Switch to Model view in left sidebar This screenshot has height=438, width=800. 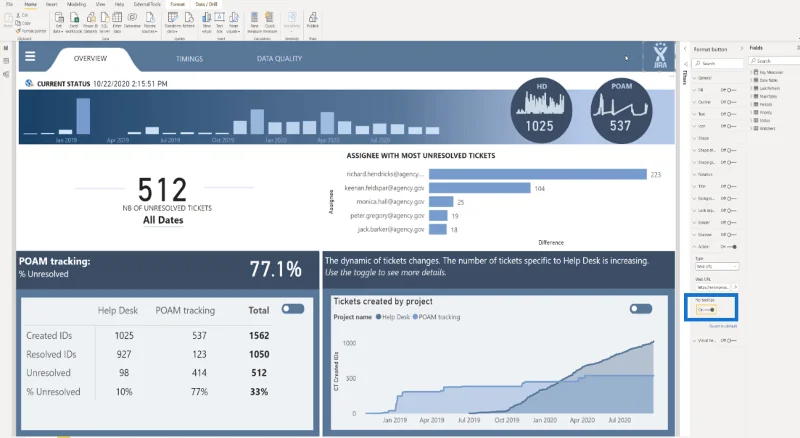(6, 75)
